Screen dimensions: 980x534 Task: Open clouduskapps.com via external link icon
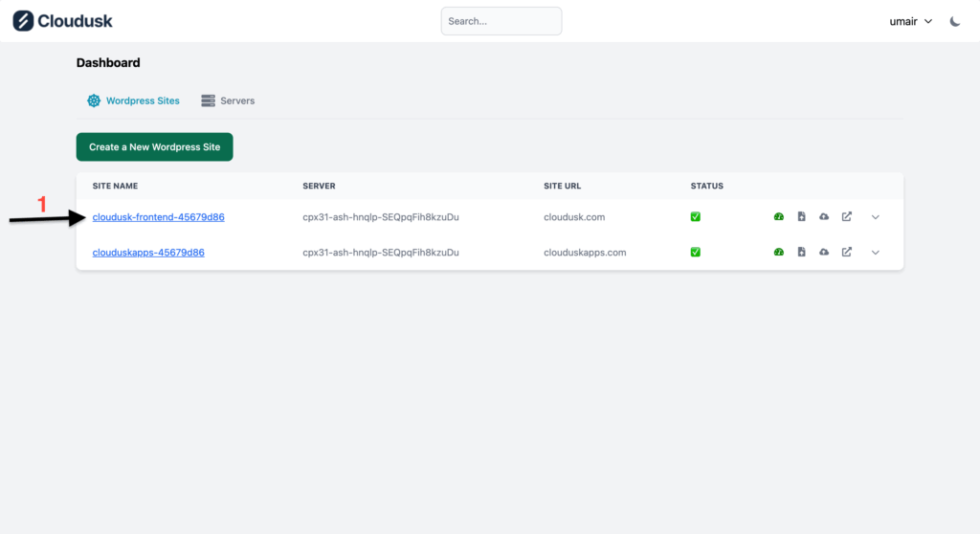pos(847,253)
